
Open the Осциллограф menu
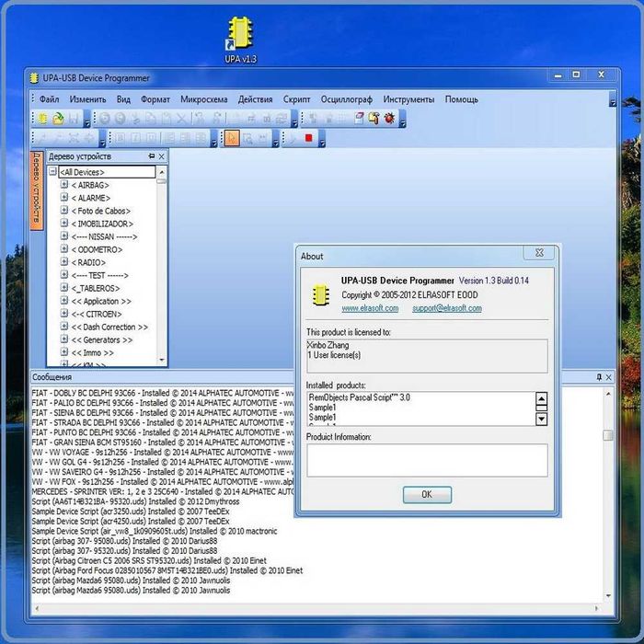click(x=347, y=99)
